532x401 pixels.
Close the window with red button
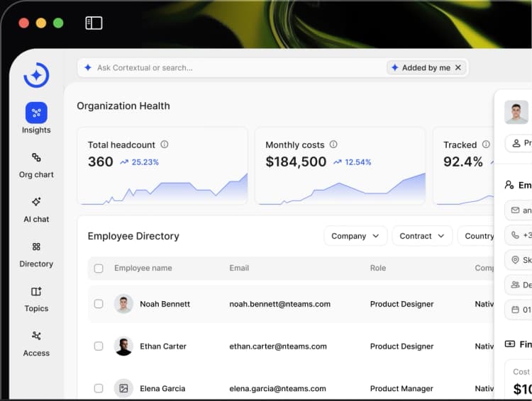pos(23,23)
